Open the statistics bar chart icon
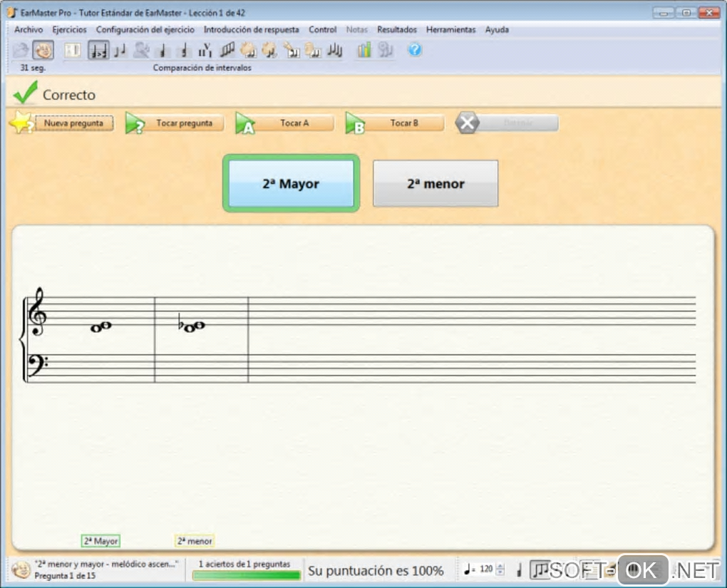Image resolution: width=727 pixels, height=588 pixels. coord(364,50)
